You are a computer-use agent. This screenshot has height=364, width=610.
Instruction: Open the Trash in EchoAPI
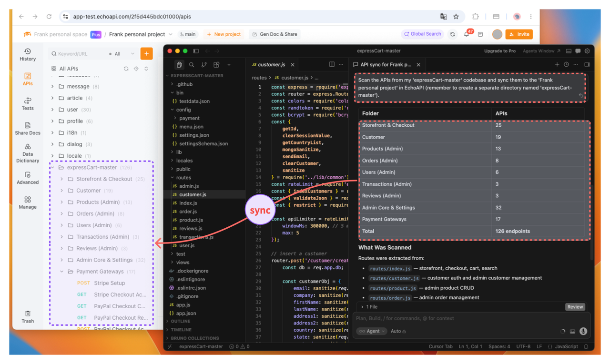point(28,317)
